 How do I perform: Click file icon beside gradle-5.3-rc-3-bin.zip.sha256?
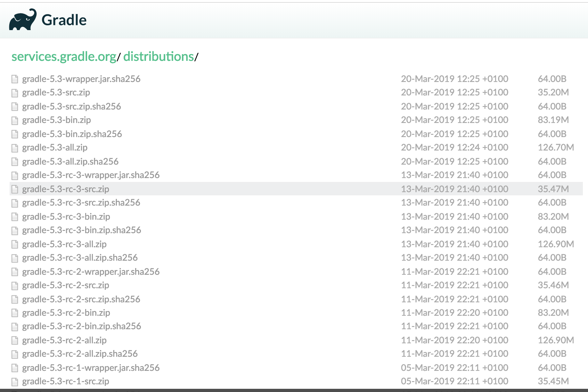click(15, 231)
